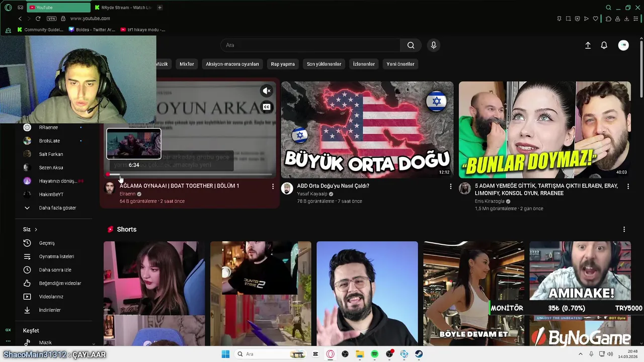This screenshot has height=362, width=644.
Task: Click the Windows Start button
Action: [x=225, y=354]
